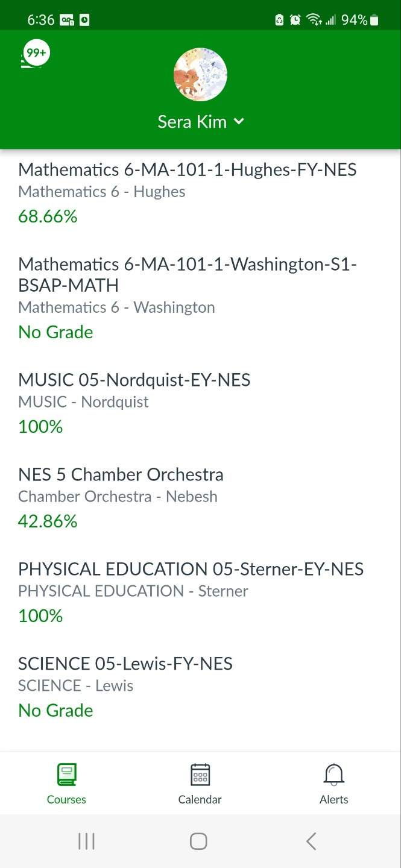Tap the Alerts bell icon
Viewport: 401px width, 868px height.
(333, 775)
